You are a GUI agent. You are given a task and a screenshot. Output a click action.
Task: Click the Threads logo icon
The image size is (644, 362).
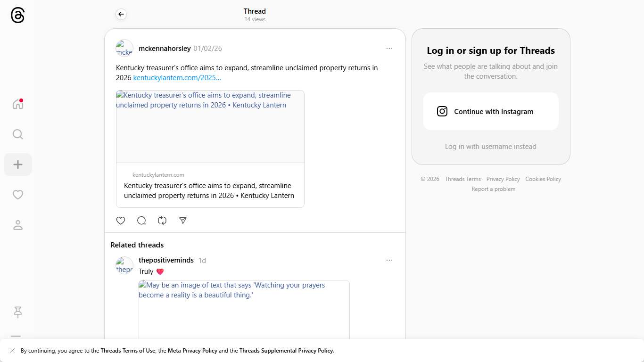[x=17, y=16]
